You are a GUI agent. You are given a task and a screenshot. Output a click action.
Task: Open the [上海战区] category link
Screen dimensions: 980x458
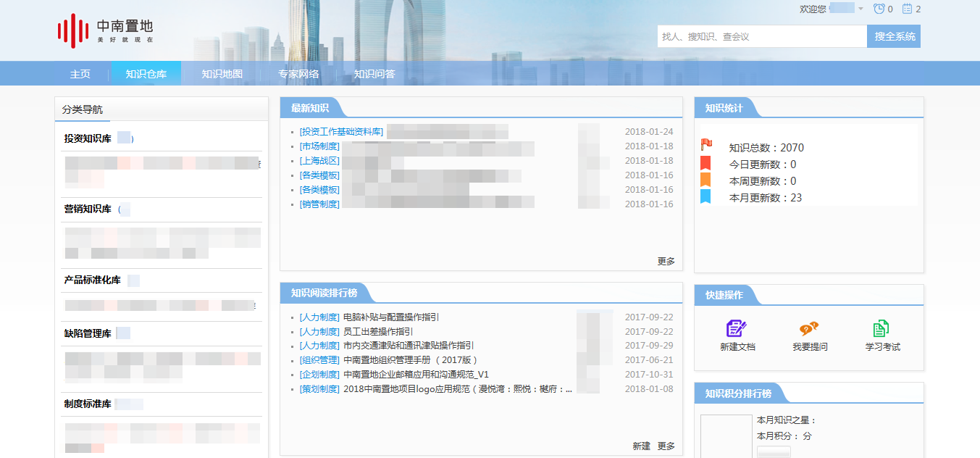[x=319, y=161]
